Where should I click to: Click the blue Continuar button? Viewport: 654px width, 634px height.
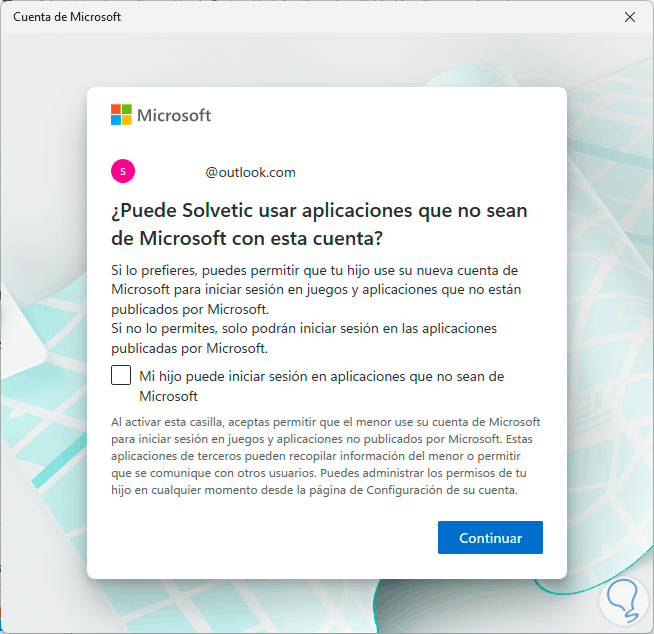490,537
